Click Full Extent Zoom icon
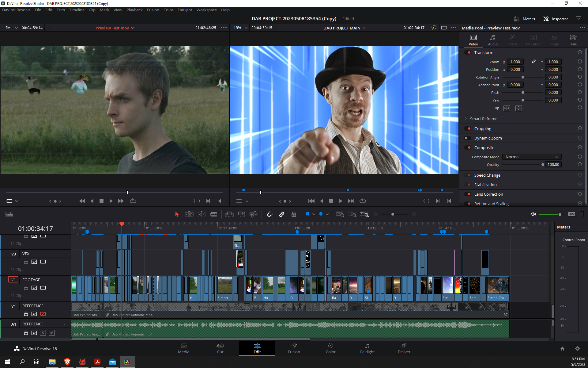The image size is (588, 368). (340, 214)
